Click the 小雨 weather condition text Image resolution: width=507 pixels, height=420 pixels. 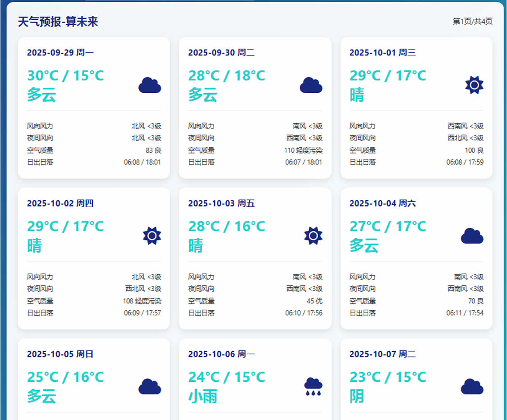coord(203,397)
